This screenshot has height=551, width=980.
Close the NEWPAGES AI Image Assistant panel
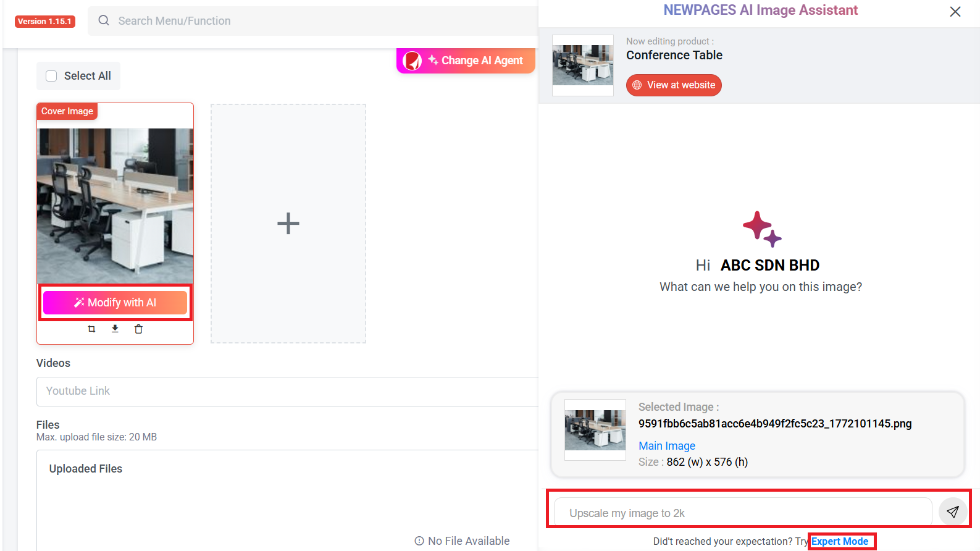pyautogui.click(x=955, y=12)
